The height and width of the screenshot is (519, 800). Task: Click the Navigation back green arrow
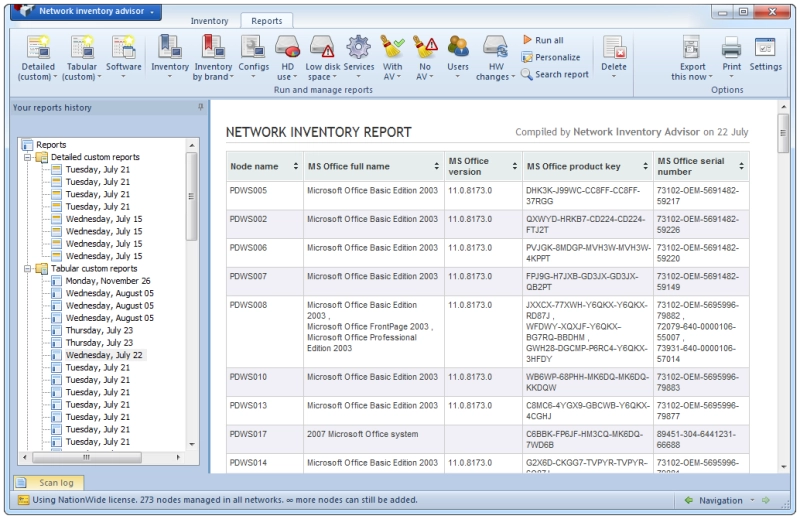[x=689, y=500]
